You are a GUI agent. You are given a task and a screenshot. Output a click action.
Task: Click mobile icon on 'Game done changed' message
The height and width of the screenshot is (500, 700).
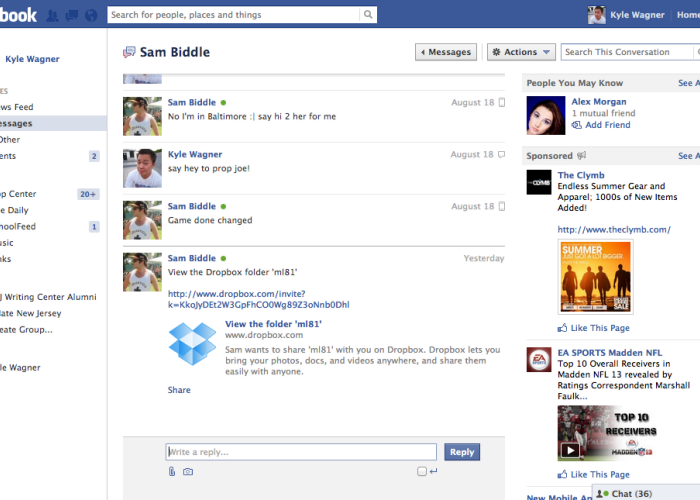coord(502,206)
